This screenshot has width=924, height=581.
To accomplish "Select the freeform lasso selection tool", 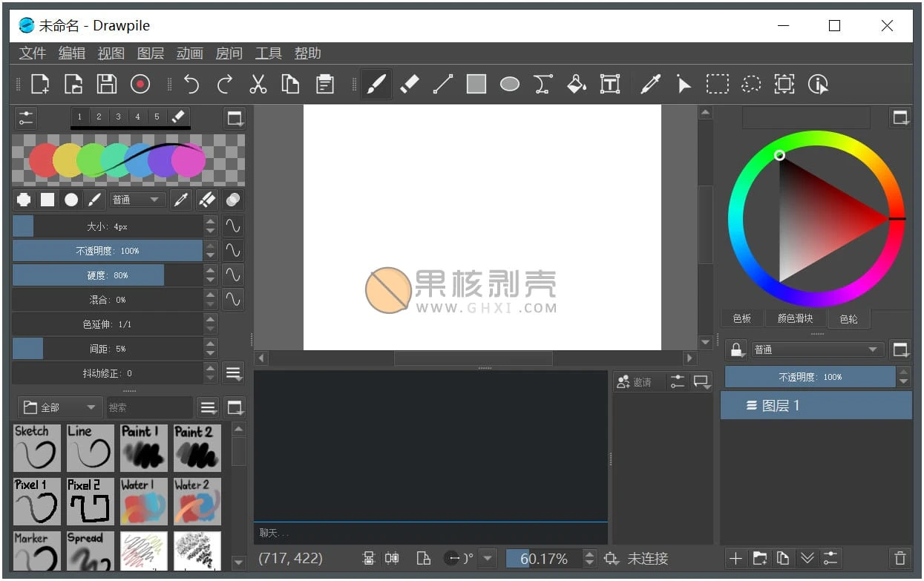I will (x=751, y=84).
